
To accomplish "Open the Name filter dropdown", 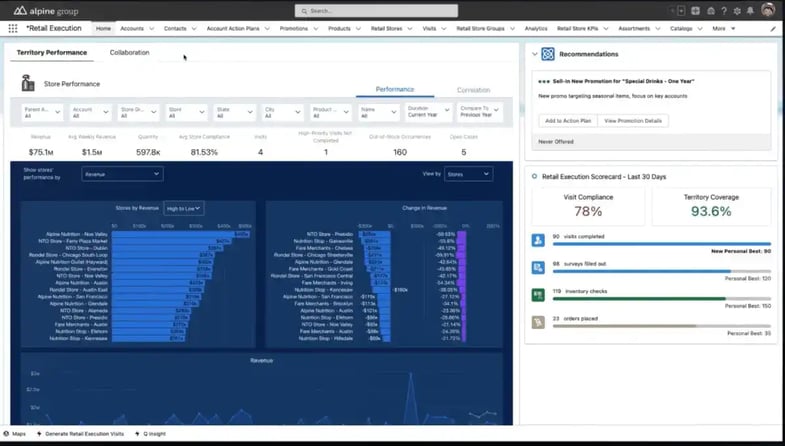I will point(378,112).
